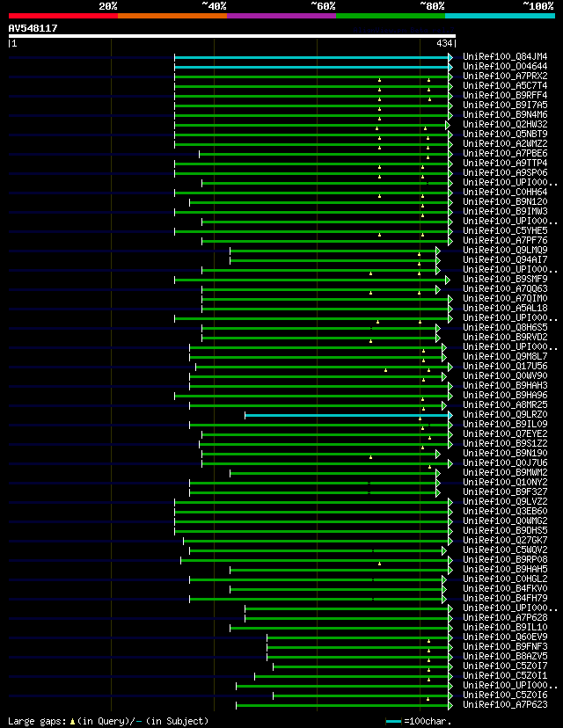Click the orange ~40% legend color bar
The width and height of the screenshot is (563, 728).
tap(172, 16)
